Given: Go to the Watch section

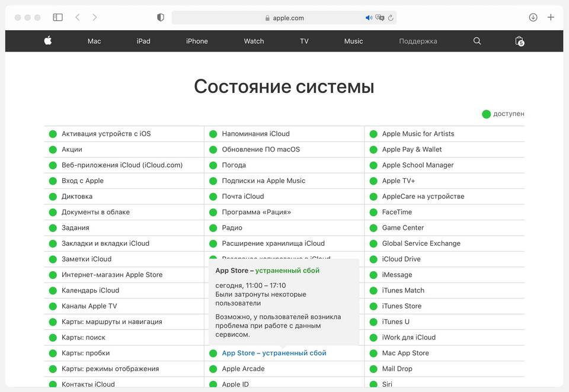Looking at the screenshot, I should click(254, 41).
